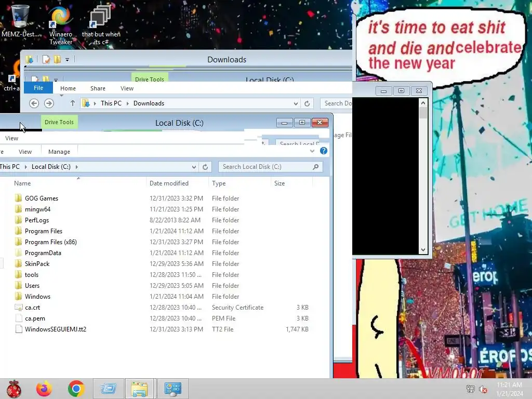Expand address history dropdown in Local Disk window
532x399 pixels.
tap(194, 167)
